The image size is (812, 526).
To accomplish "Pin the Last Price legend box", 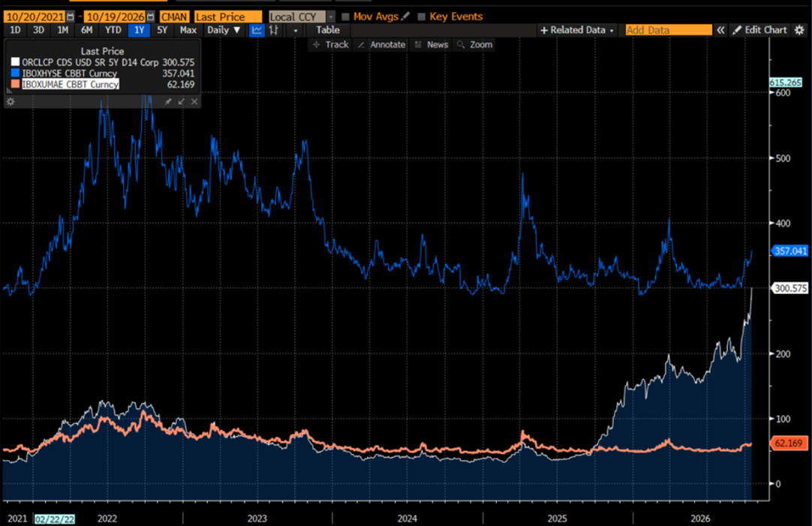I will tap(168, 101).
